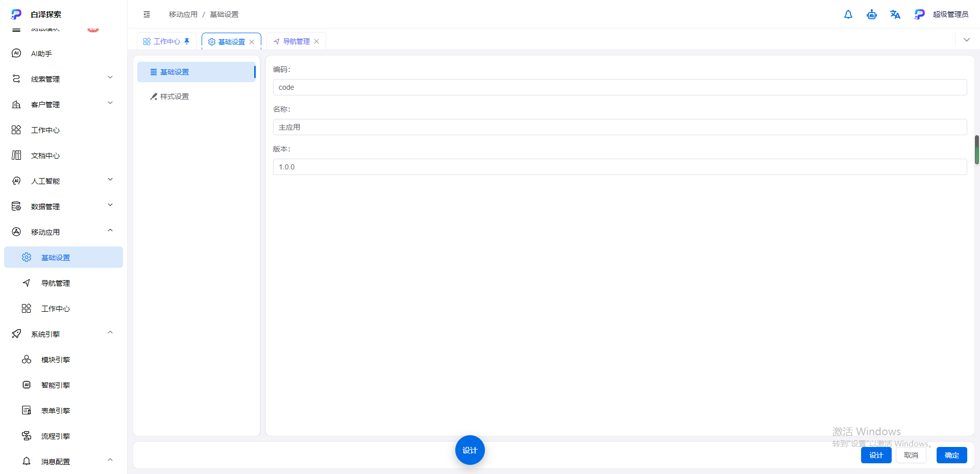The height and width of the screenshot is (474, 980).
Task: Collapse the sidebar with the menu fold icon
Action: click(147, 14)
